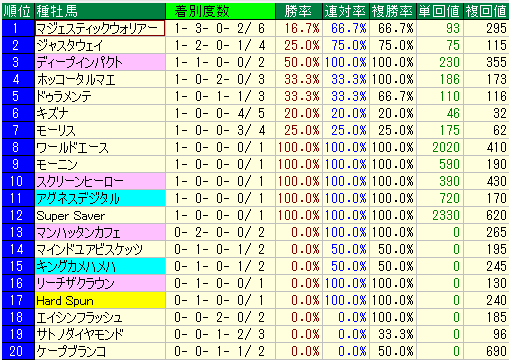
Task: Select sire ワールドエース
Action: coord(100,147)
